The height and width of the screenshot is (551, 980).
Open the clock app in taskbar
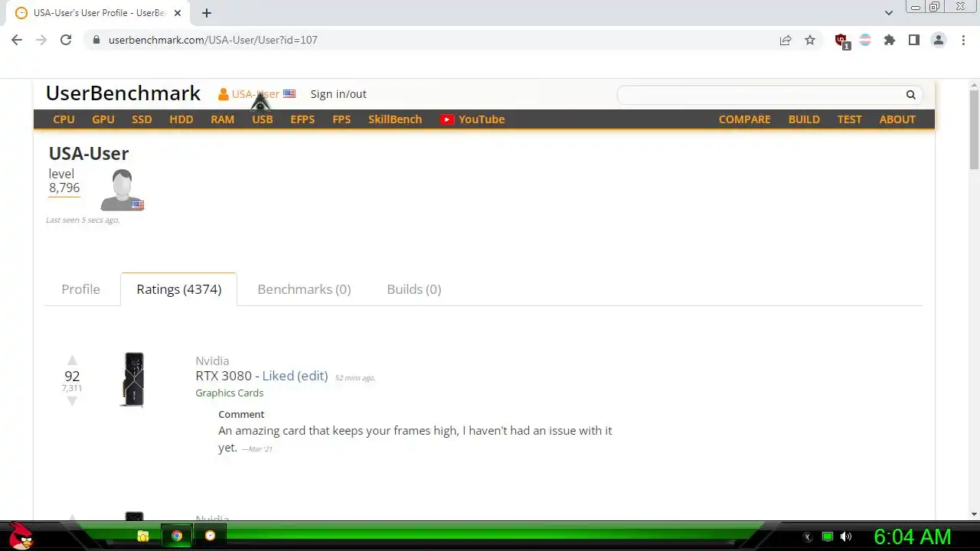[x=211, y=536]
